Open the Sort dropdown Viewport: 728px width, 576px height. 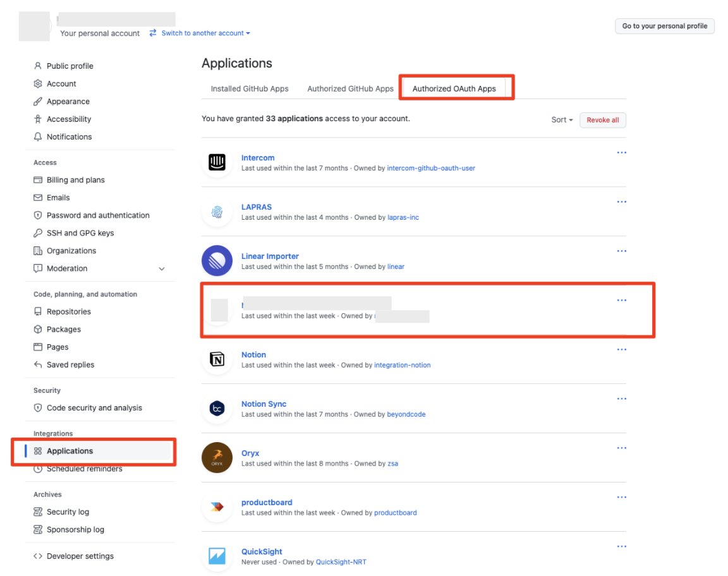[562, 120]
